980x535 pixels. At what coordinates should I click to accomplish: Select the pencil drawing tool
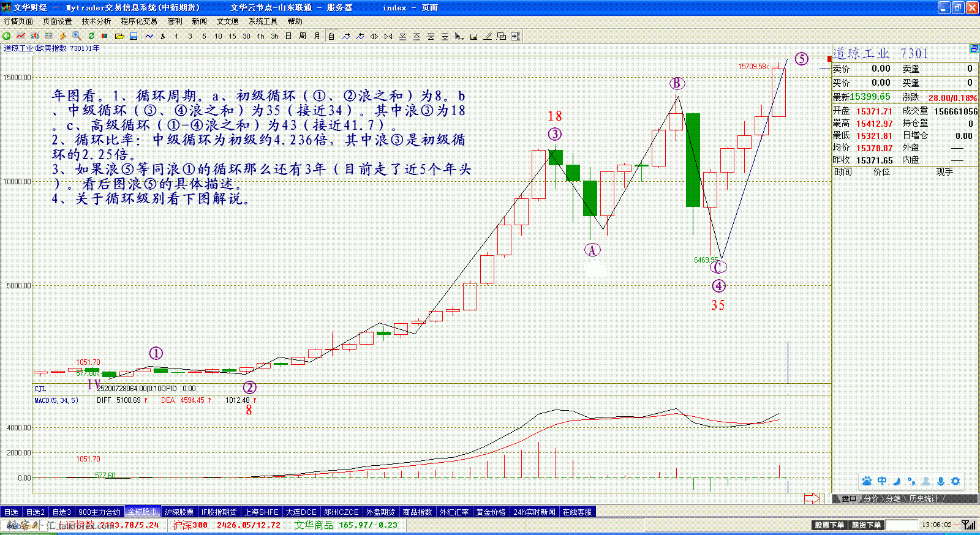tap(488, 36)
